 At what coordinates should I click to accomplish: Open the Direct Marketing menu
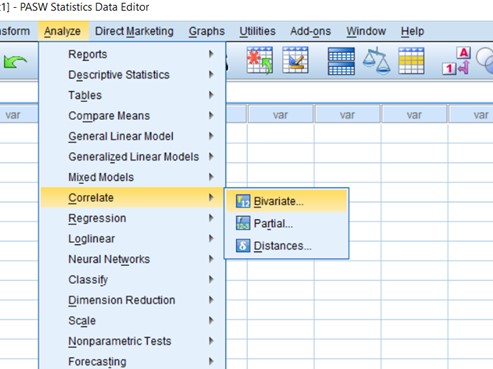pos(134,31)
